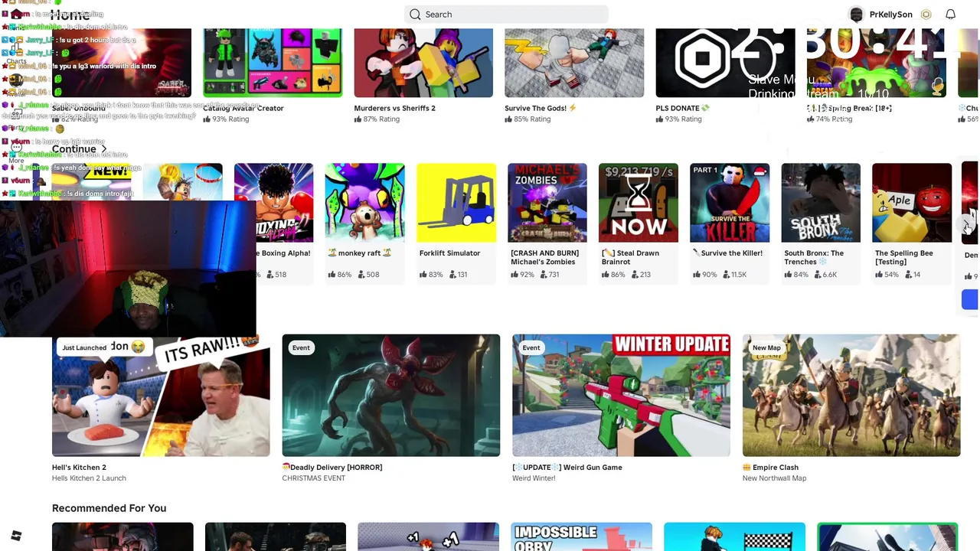Click the Catalog Avatar Creator title
Image resolution: width=980 pixels, height=551 pixels.
click(243, 108)
